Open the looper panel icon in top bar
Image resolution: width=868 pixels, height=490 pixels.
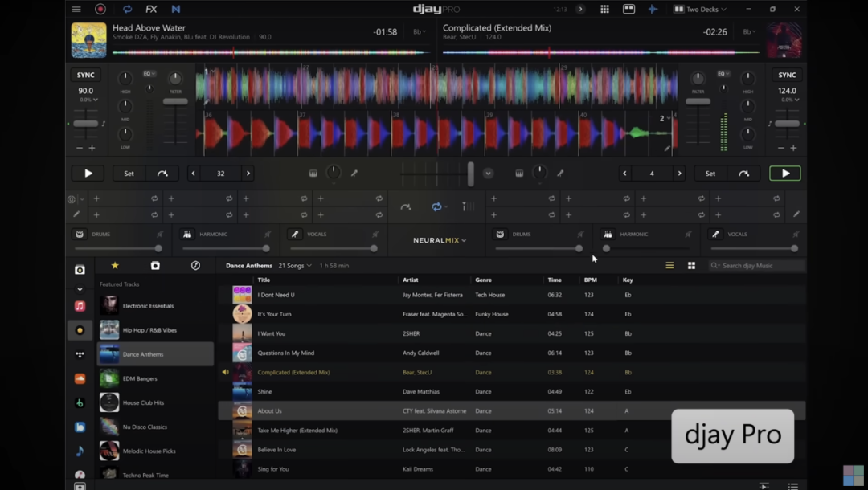pos(127,9)
